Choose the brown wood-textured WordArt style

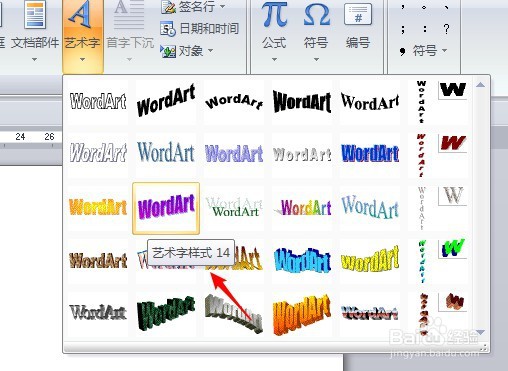(x=98, y=260)
